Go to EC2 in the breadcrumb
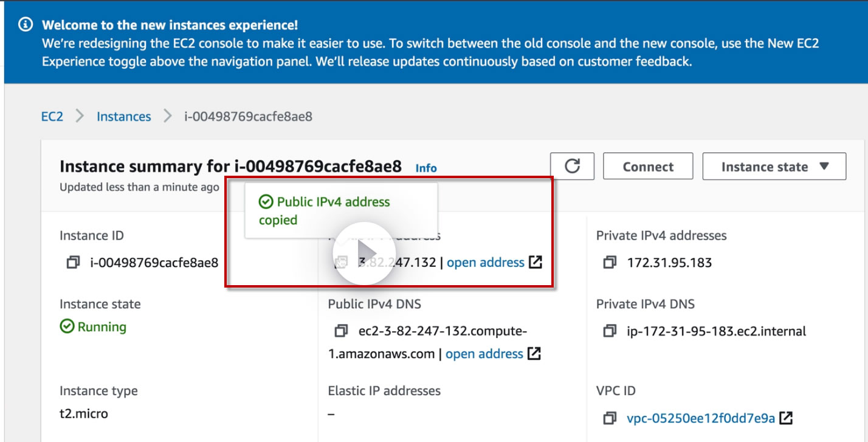This screenshot has height=442, width=868. (x=52, y=116)
